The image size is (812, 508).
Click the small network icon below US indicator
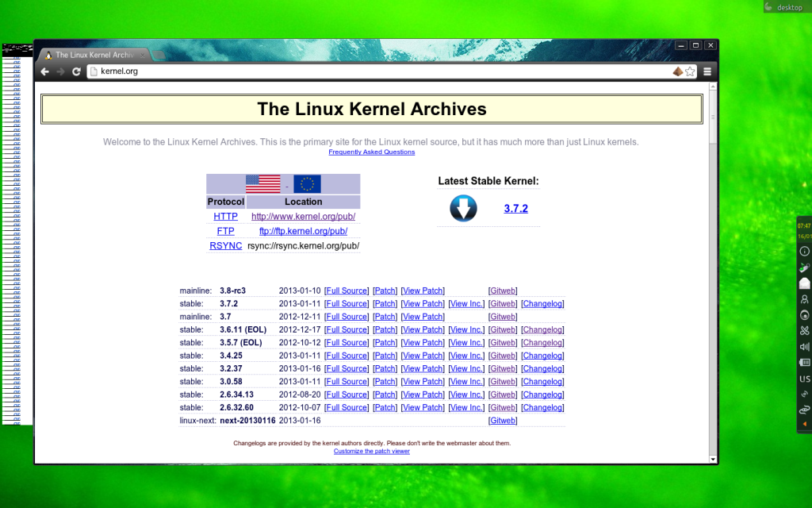tap(804, 394)
